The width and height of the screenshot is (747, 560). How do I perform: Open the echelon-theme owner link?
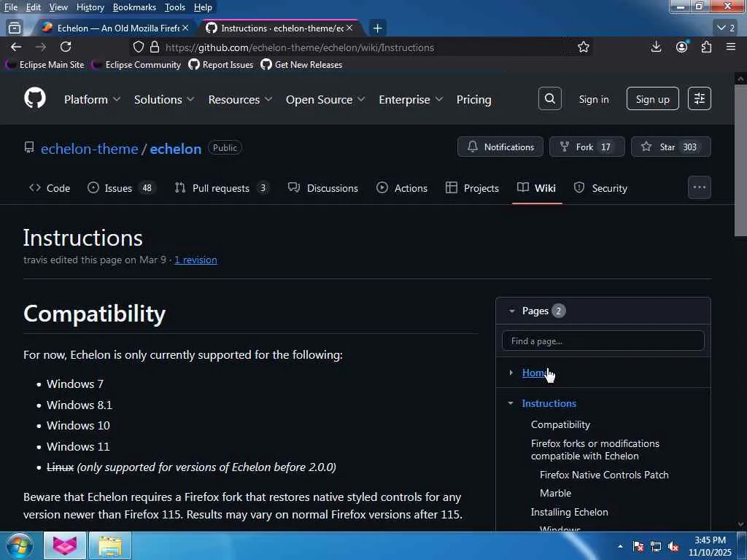coord(90,149)
